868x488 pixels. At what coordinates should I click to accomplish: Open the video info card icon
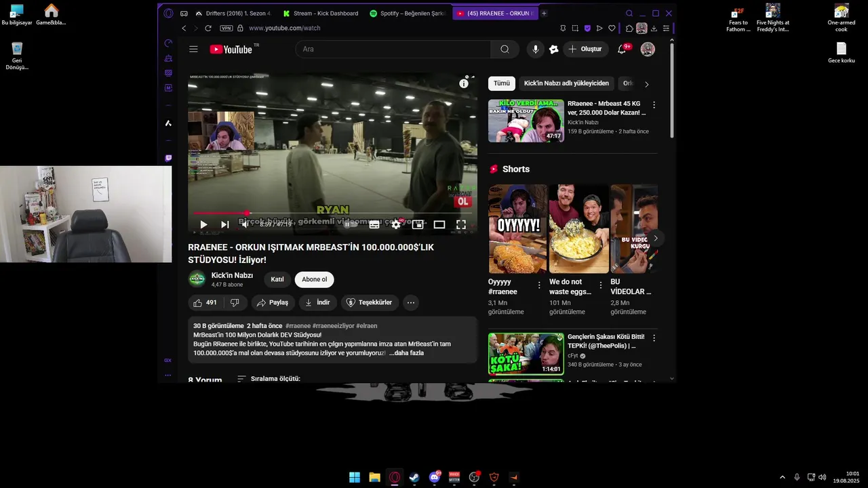pos(464,83)
